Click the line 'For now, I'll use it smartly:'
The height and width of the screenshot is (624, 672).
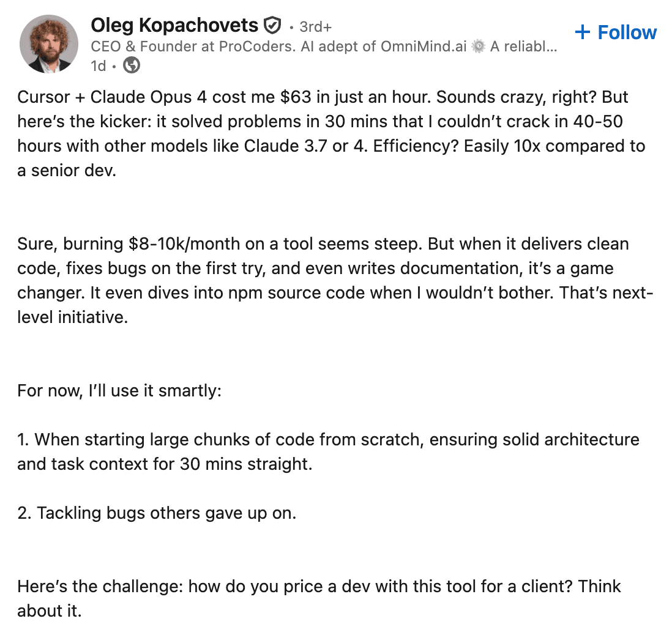pyautogui.click(x=119, y=390)
